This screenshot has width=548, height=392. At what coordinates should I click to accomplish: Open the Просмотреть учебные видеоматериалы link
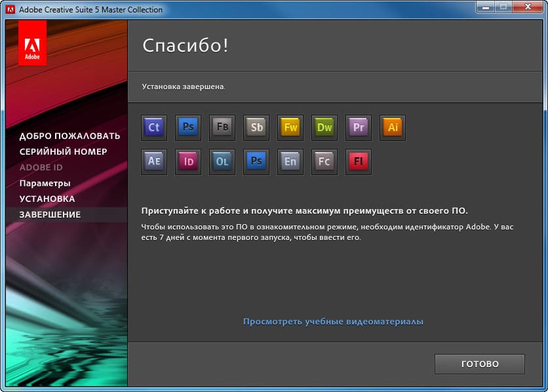[x=333, y=321]
